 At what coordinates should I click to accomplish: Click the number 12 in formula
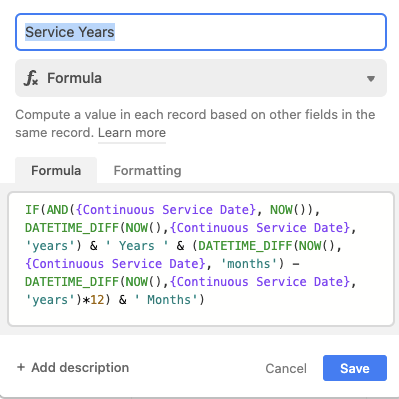coord(97,300)
